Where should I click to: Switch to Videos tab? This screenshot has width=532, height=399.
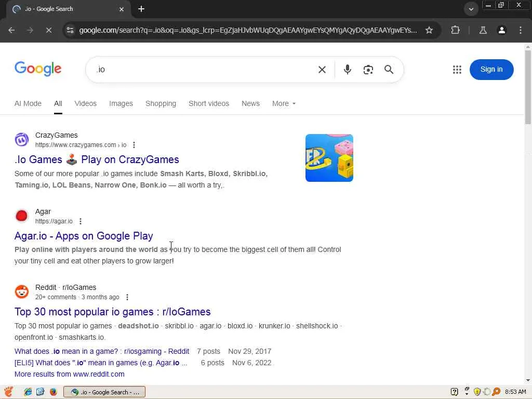pyautogui.click(x=86, y=103)
